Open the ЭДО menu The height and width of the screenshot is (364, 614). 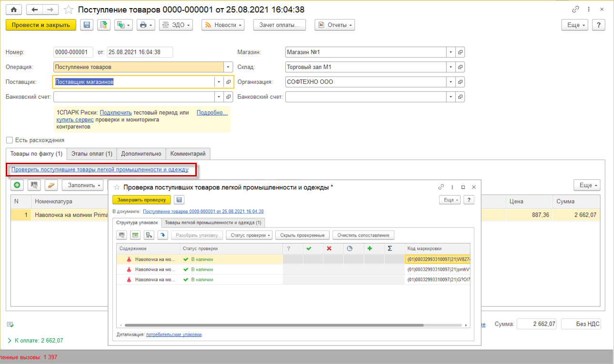pyautogui.click(x=176, y=25)
